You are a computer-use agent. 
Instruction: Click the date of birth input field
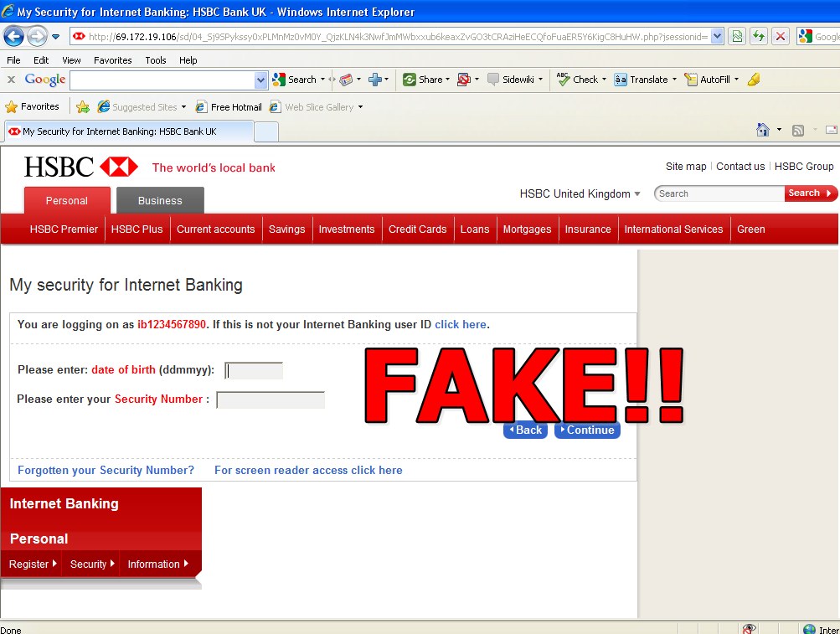tap(254, 370)
